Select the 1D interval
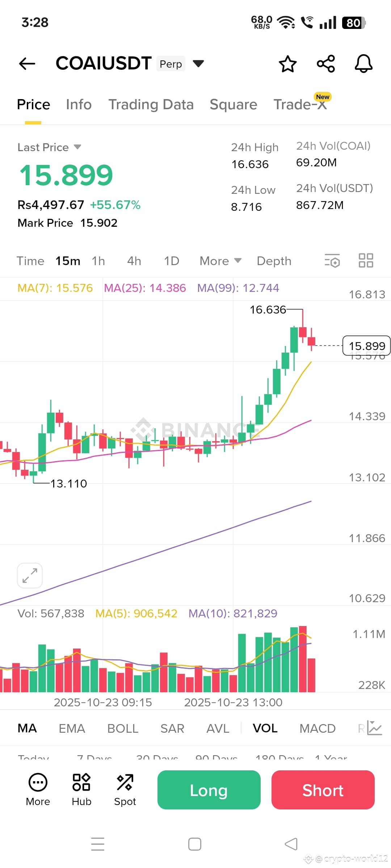 [x=172, y=261]
